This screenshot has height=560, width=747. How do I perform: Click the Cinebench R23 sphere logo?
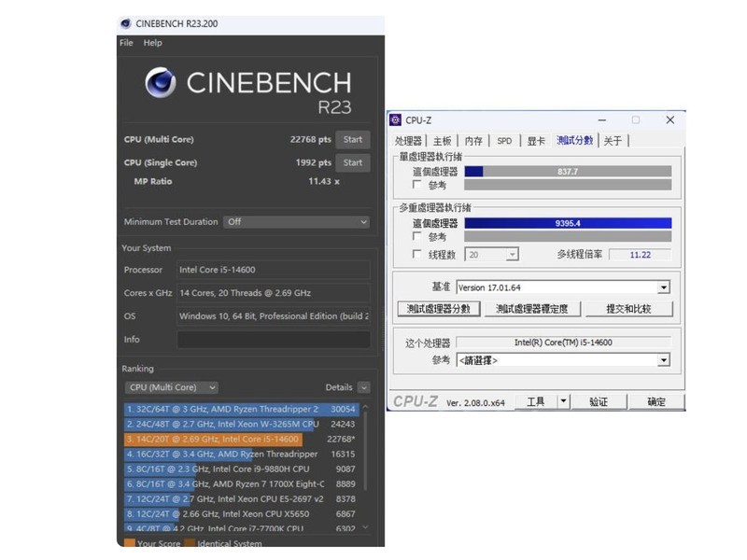point(161,82)
